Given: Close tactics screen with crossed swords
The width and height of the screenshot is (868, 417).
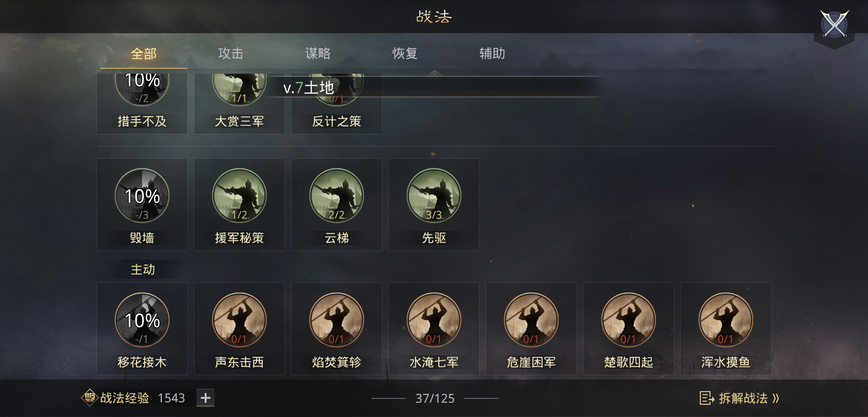Looking at the screenshot, I should [834, 24].
